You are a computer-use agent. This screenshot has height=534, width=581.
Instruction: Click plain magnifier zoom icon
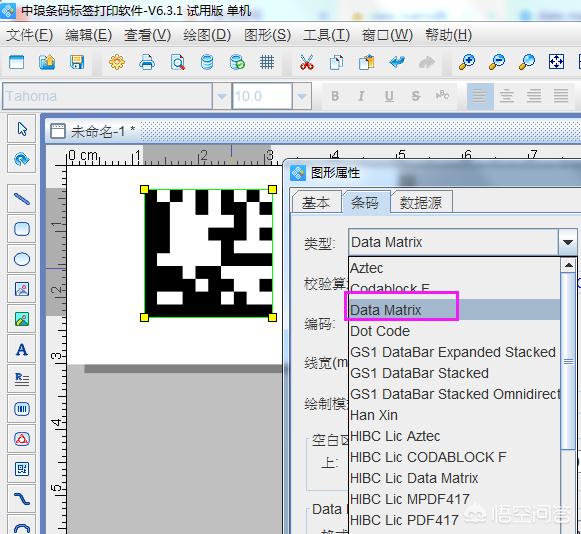click(x=527, y=62)
